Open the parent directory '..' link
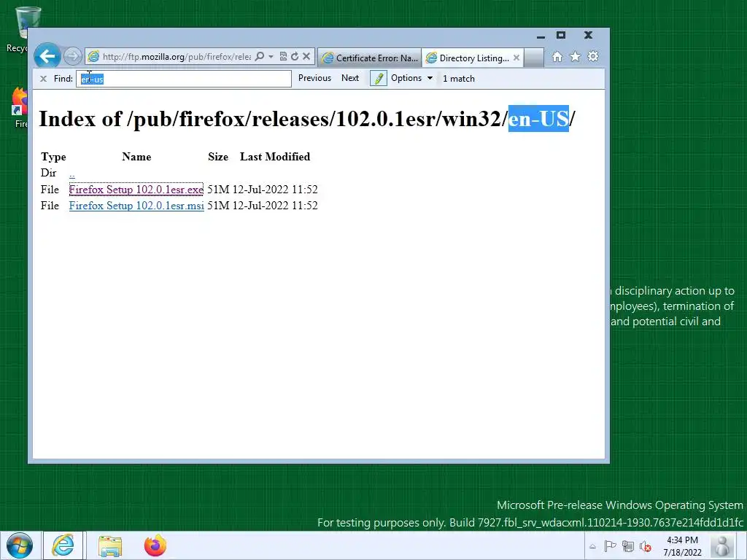The height and width of the screenshot is (560, 747). [72, 174]
